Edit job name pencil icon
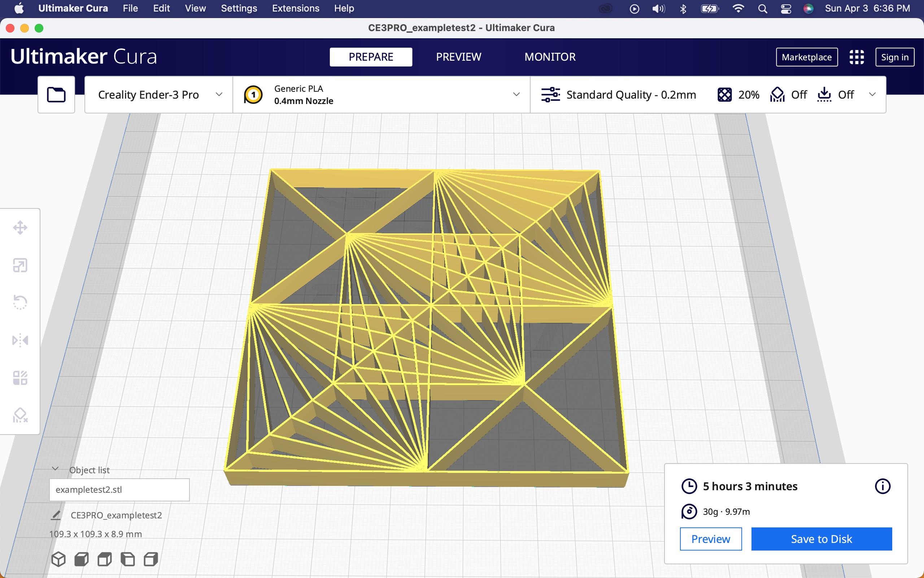Image resolution: width=924 pixels, height=578 pixels. tap(56, 515)
